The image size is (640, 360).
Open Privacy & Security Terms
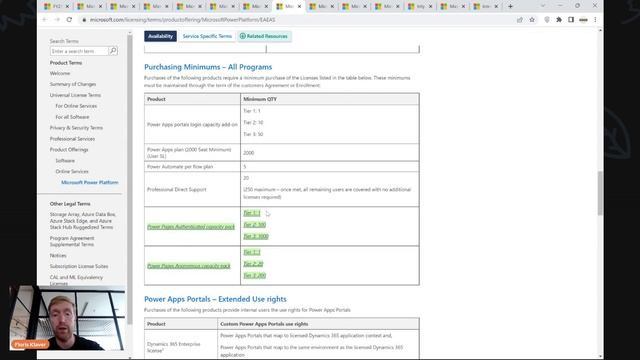point(76,128)
